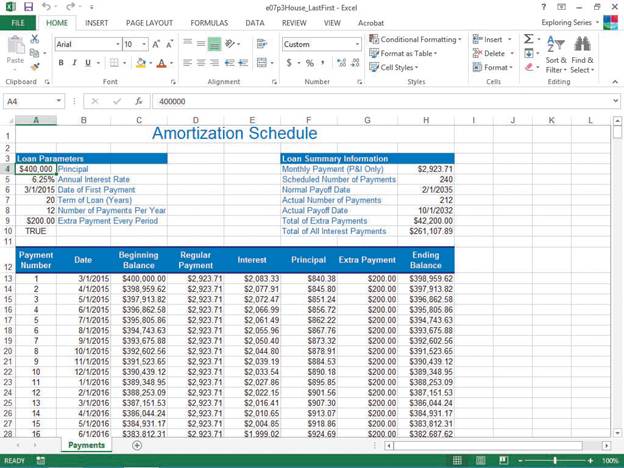Add a new sheet with plus icon
Image resolution: width=624 pixels, height=468 pixels.
137,446
